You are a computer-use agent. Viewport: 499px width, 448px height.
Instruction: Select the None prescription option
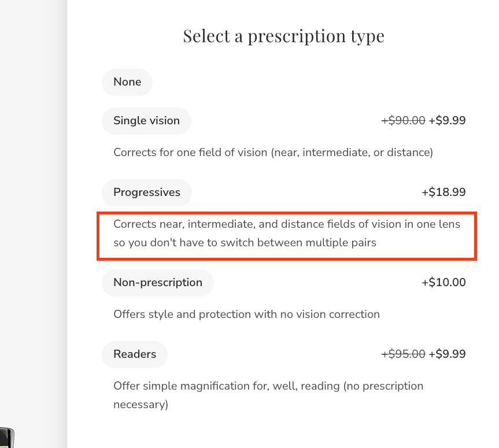click(127, 82)
